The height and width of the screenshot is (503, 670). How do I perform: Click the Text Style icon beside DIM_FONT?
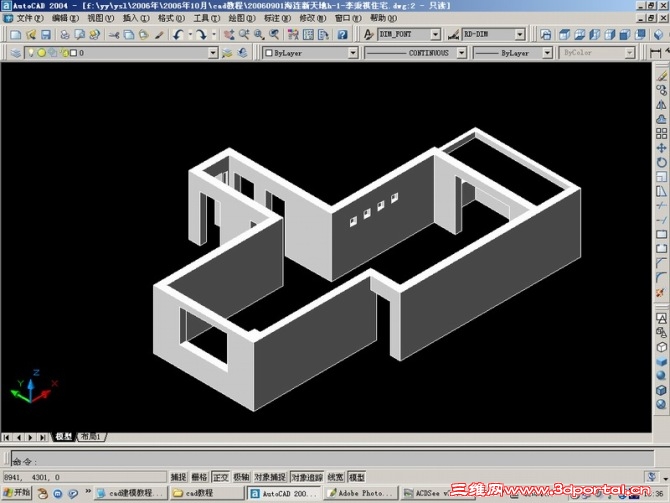tap(368, 34)
